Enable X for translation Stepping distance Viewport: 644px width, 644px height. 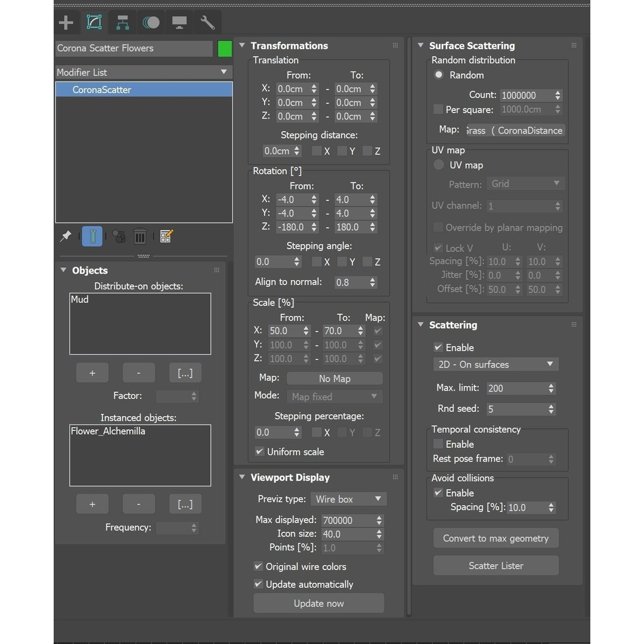(316, 151)
